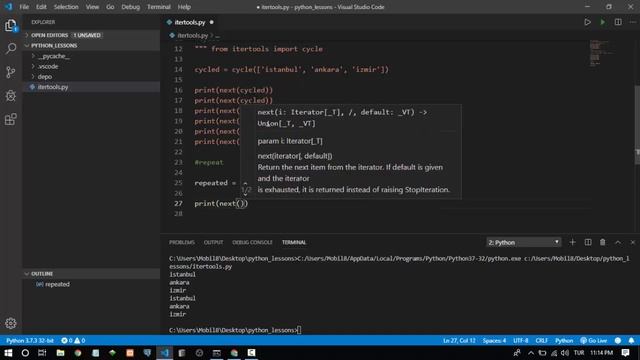Open the Selection menu
Image resolution: width=640 pixels, height=360 pixels.
[66, 7]
